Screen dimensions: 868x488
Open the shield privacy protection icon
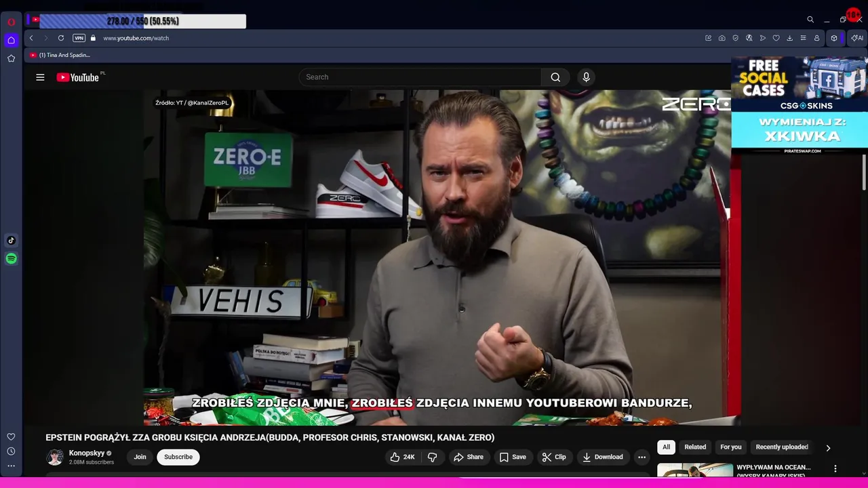[x=735, y=38]
